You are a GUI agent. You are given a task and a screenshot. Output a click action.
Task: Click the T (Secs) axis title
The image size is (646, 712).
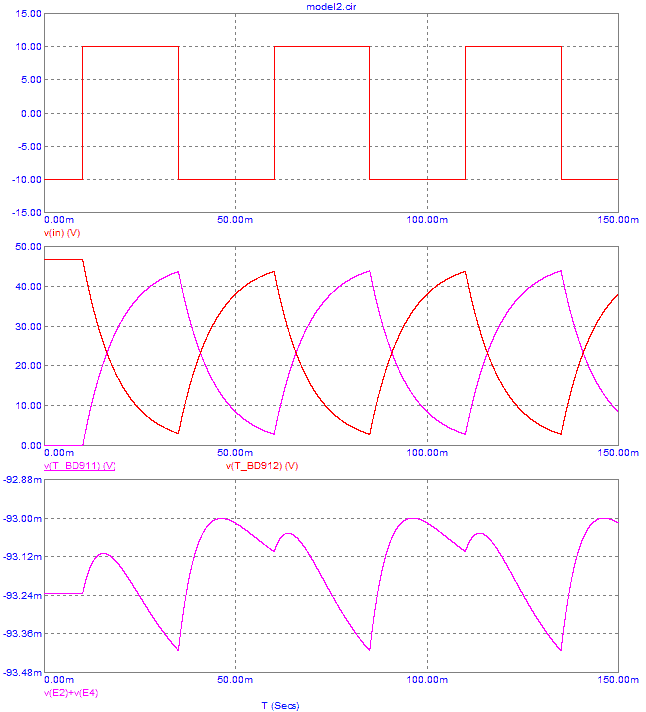tap(280, 706)
